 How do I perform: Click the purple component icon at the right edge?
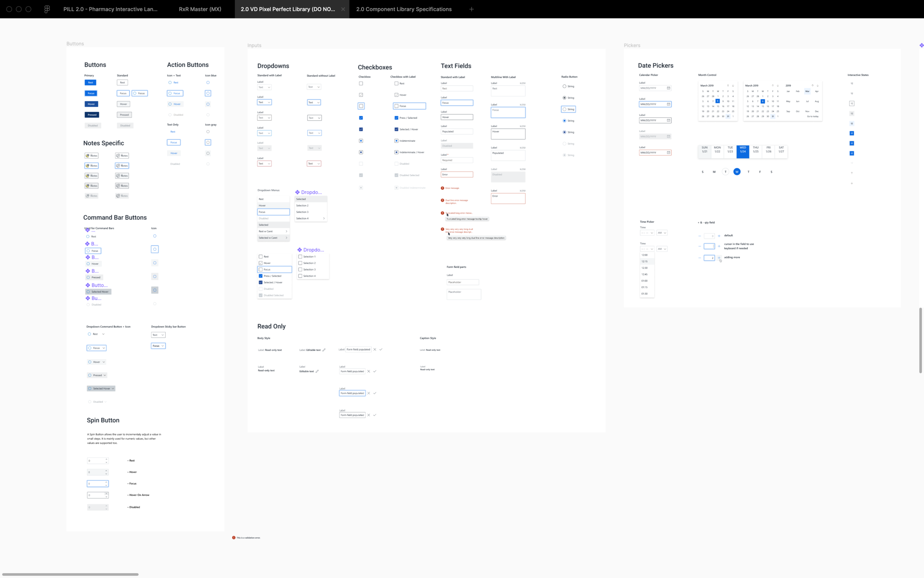(921, 45)
